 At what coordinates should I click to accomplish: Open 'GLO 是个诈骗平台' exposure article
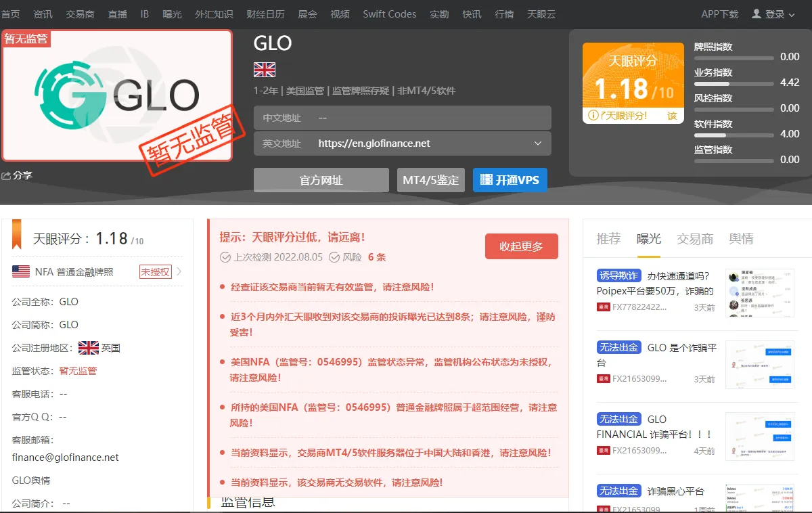coord(656,355)
